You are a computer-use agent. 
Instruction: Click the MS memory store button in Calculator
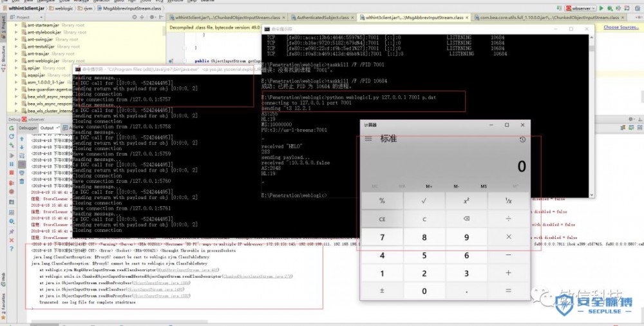pyautogui.click(x=484, y=186)
